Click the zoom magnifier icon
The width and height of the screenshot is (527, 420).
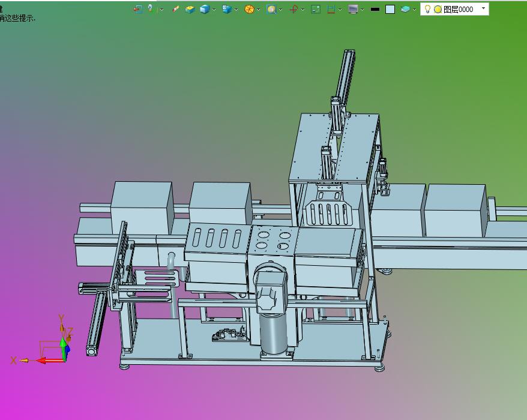271,10
